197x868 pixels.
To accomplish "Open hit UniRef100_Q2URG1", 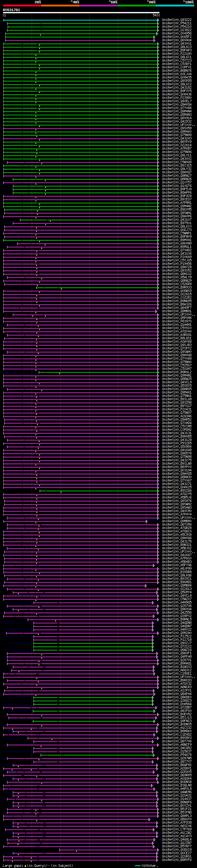I will 177,856.
